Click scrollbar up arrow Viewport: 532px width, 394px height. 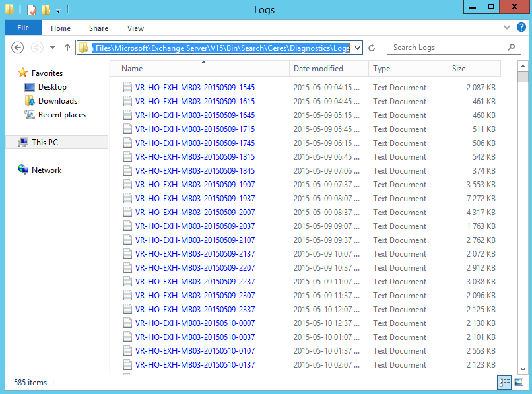point(523,67)
